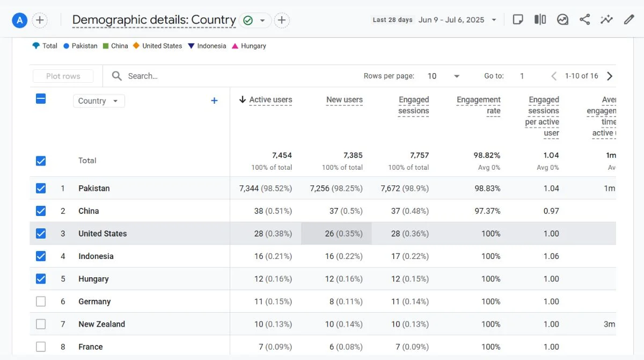Sort by the Active users column
This screenshot has width=644, height=360.
[270, 100]
